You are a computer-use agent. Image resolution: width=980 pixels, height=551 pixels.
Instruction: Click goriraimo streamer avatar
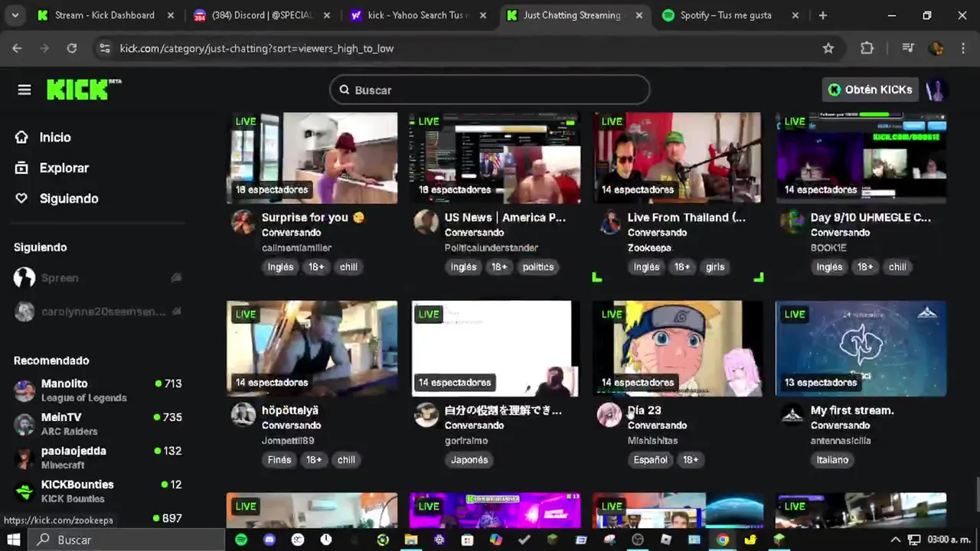coord(426,415)
